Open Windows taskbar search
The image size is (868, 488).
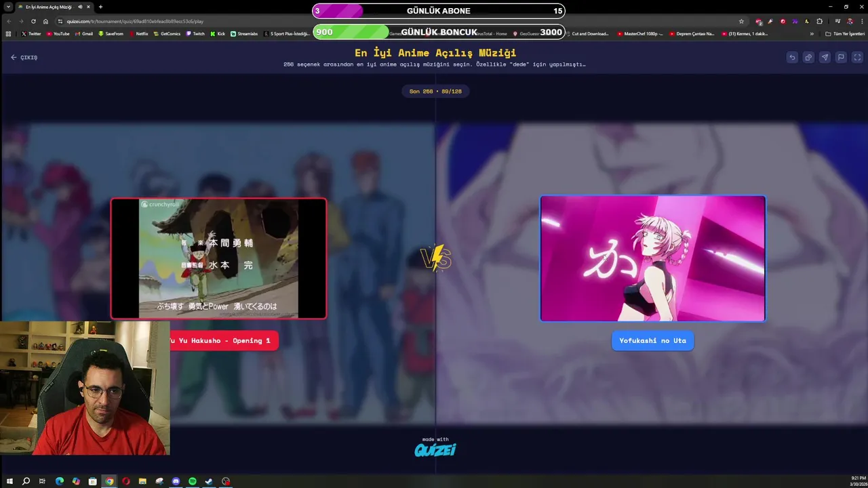pos(26,481)
